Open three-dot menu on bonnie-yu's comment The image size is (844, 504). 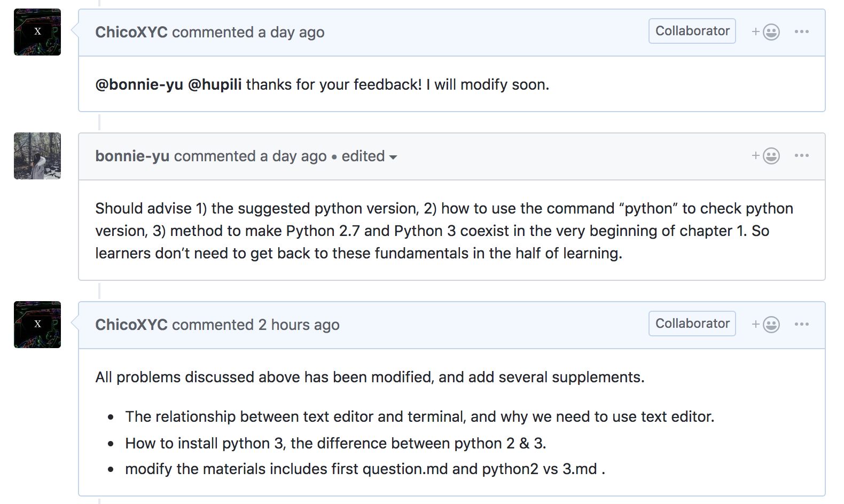coord(801,156)
